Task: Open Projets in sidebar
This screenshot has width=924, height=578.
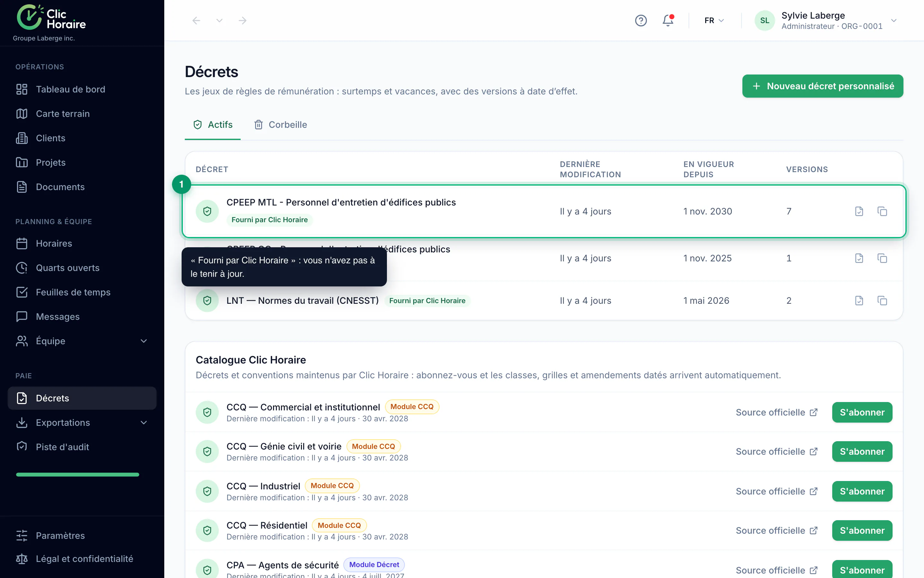Action: (x=82, y=162)
